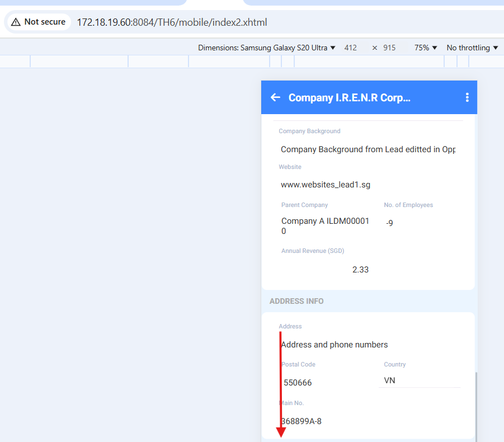Click the Country label
504x442 pixels.
[395, 365]
